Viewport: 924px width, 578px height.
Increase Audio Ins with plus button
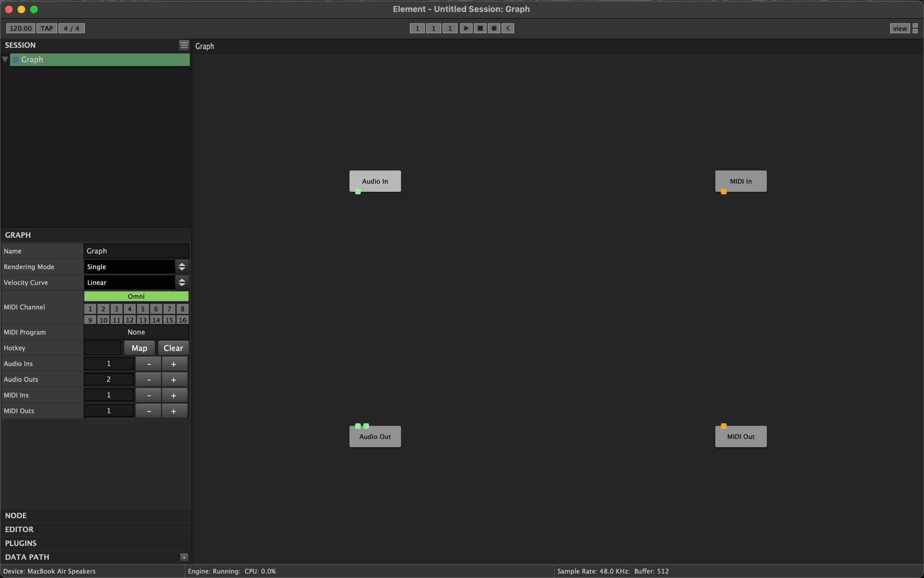tap(174, 364)
